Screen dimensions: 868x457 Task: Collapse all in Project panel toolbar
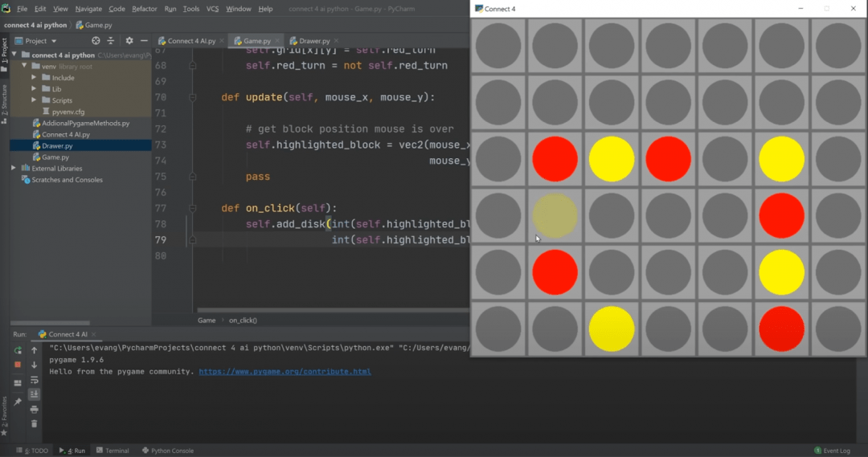(x=111, y=40)
